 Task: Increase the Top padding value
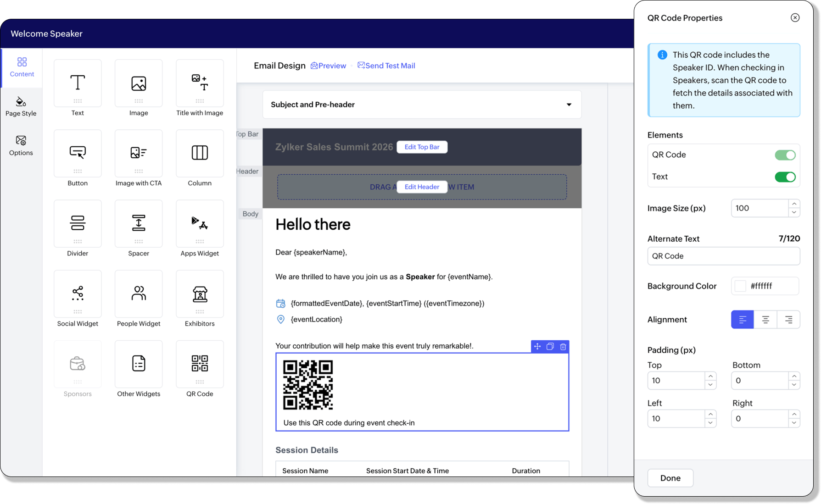(710, 377)
